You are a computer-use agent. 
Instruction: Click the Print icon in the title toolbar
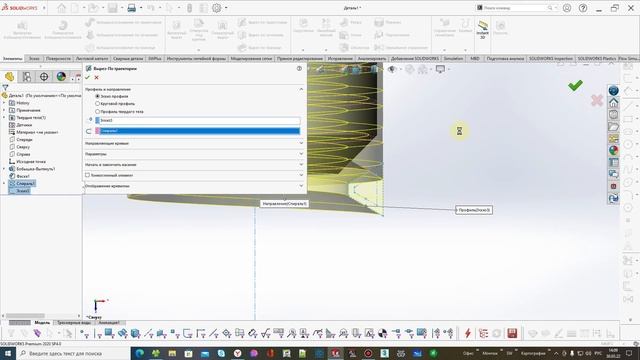click(x=131, y=8)
